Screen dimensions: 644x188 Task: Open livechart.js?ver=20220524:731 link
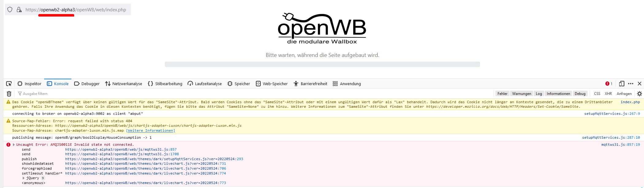click(146, 164)
